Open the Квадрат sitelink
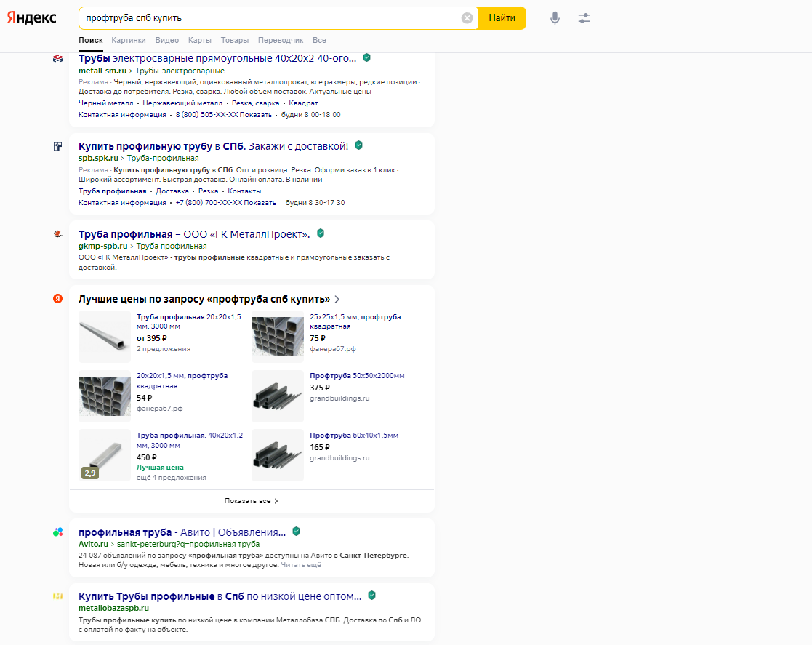 click(x=303, y=103)
